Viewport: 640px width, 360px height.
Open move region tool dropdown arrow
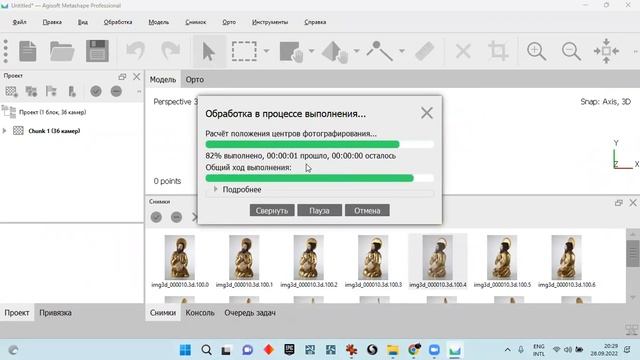311,51
